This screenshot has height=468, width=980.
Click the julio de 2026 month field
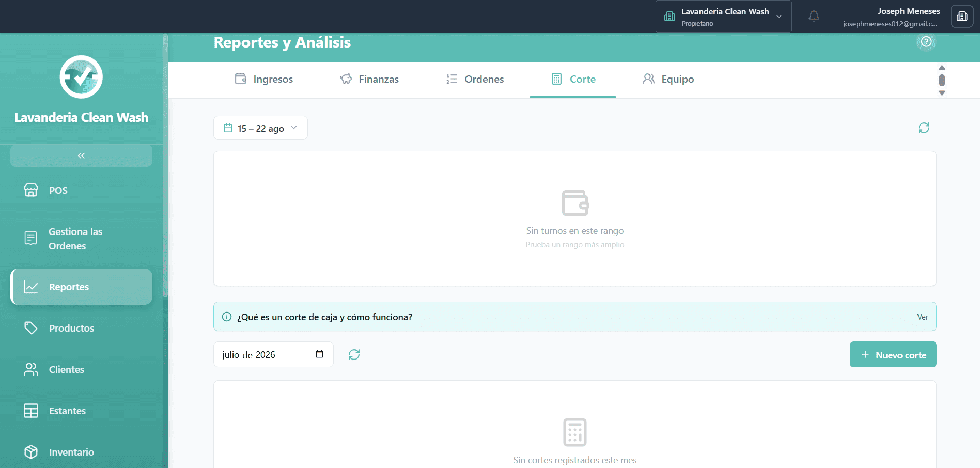click(x=273, y=354)
